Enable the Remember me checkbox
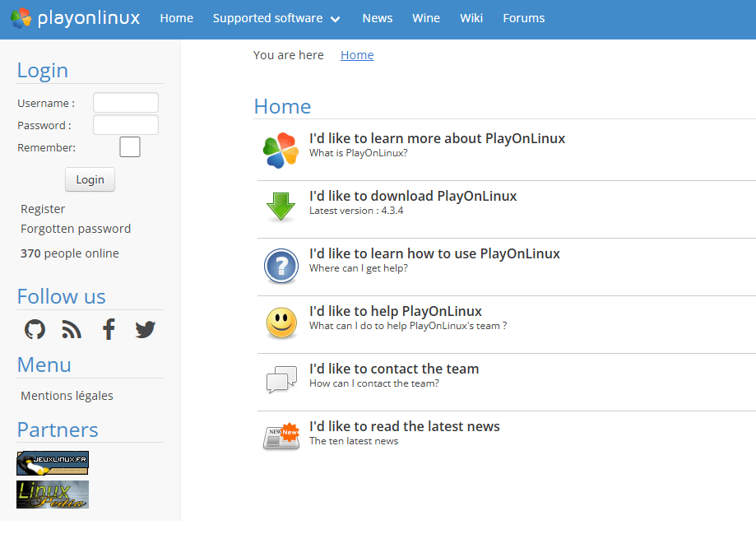The width and height of the screenshot is (756, 534). 129,147
